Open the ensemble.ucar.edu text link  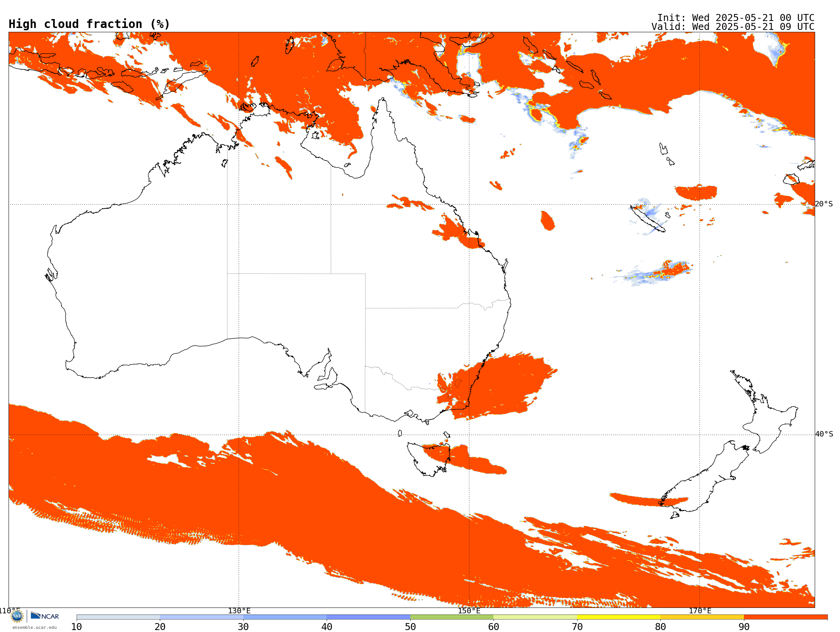pos(34,627)
